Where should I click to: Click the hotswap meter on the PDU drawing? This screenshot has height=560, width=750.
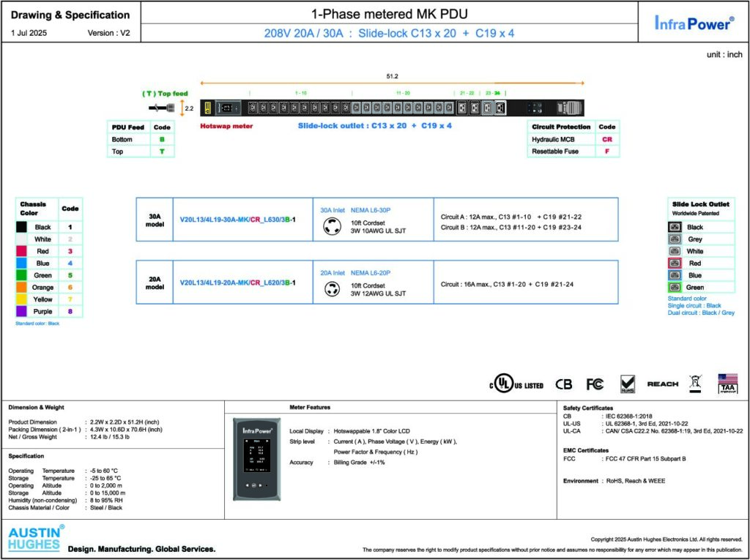point(227,108)
